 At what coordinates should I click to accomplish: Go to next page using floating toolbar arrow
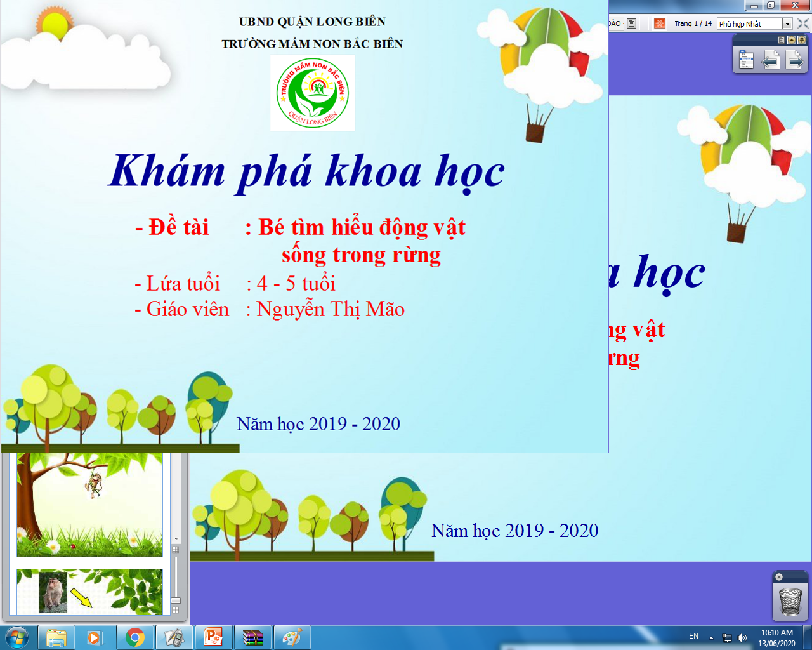coord(794,60)
